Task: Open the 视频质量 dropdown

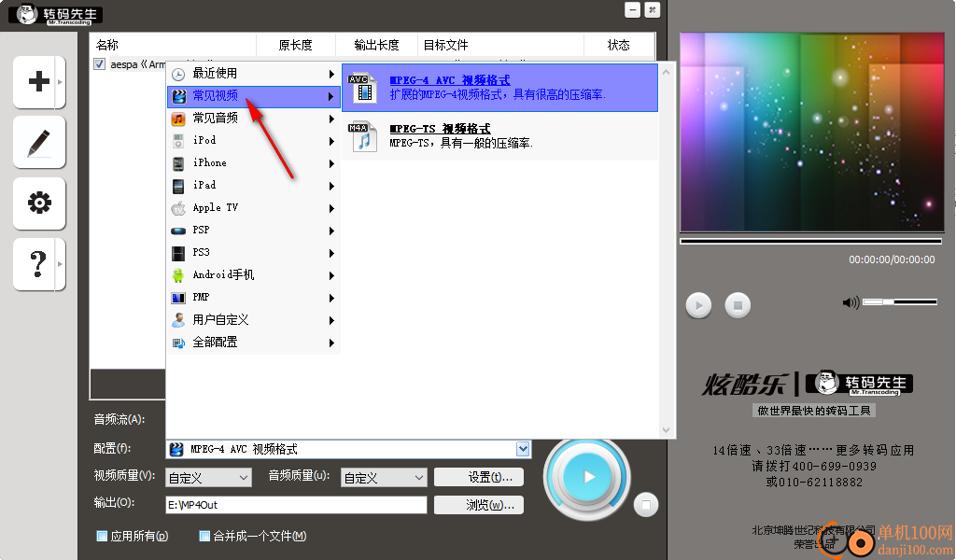Action: point(208,478)
